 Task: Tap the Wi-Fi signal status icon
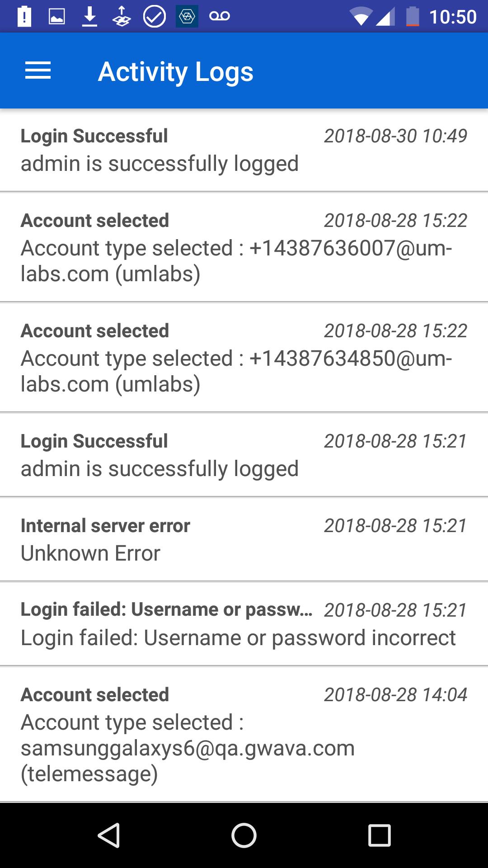[361, 17]
